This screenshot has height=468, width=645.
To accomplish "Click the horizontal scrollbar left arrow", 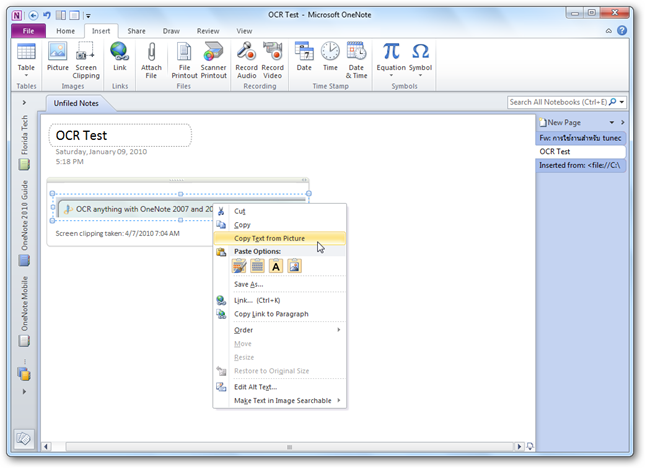I will [x=46, y=447].
